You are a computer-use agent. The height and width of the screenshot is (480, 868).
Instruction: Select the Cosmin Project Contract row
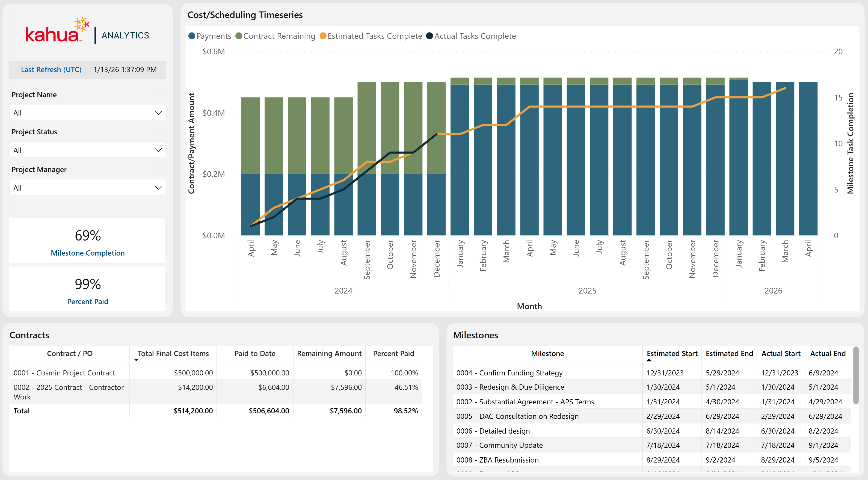[64, 373]
